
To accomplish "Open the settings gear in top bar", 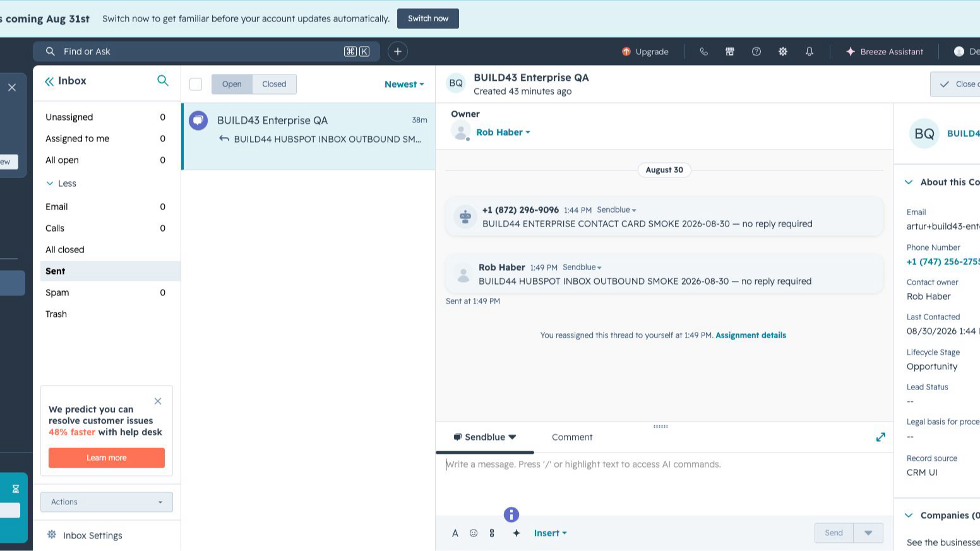I will point(783,52).
